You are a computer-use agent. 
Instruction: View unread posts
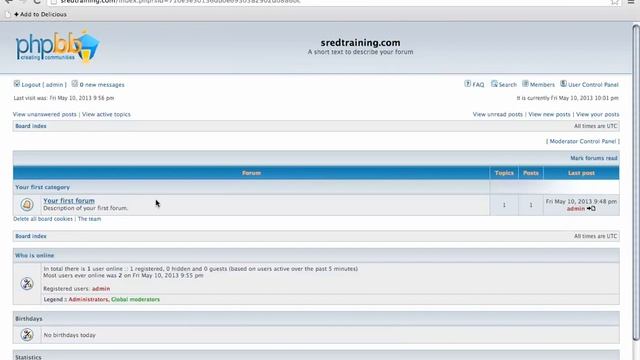pos(498,114)
